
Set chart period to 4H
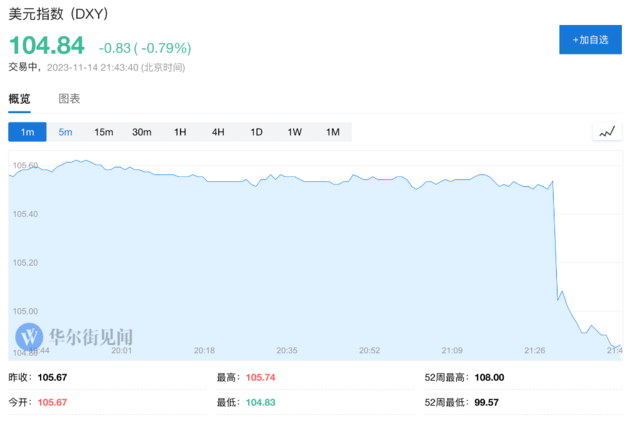218,132
